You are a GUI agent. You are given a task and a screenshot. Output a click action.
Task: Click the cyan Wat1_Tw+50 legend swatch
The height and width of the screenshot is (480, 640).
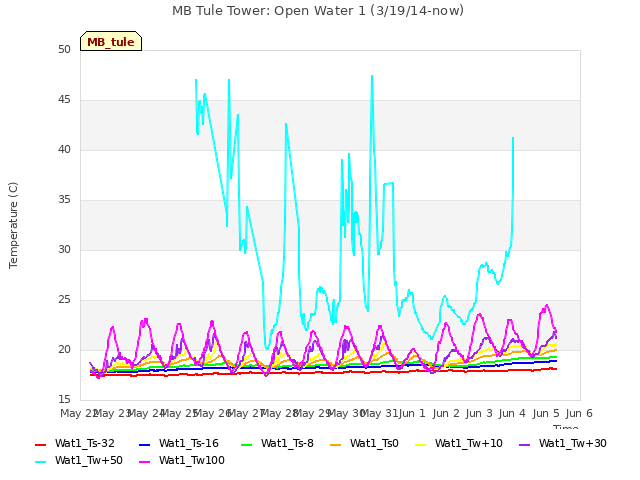click(40, 462)
